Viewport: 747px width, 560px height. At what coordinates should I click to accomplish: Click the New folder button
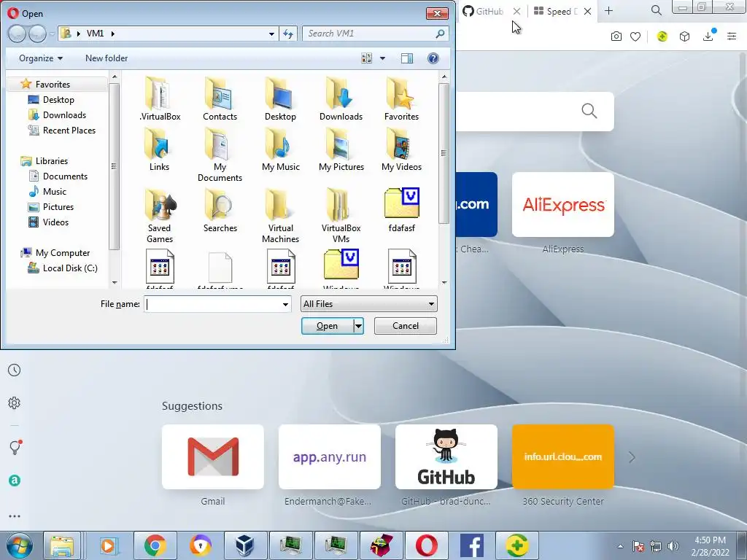tap(107, 58)
